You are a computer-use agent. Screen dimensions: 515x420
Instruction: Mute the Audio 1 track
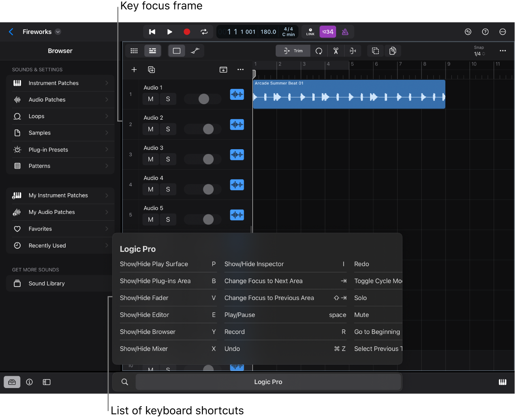coord(150,99)
